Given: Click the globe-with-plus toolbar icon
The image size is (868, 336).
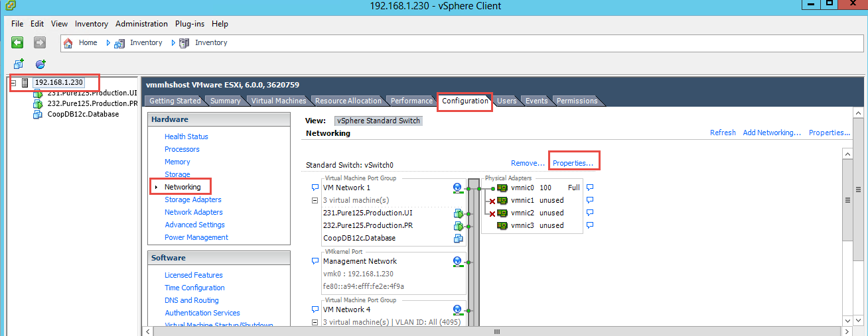Looking at the screenshot, I should tap(40, 64).
